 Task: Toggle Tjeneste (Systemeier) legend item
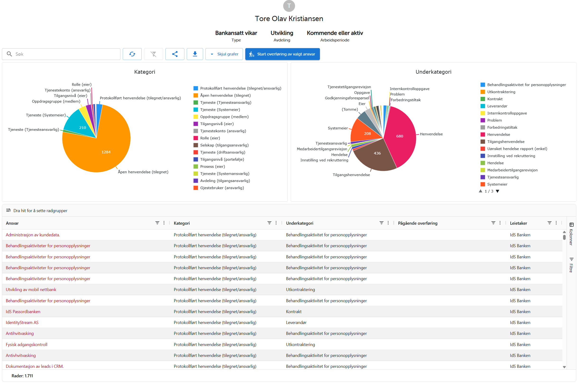220,109
